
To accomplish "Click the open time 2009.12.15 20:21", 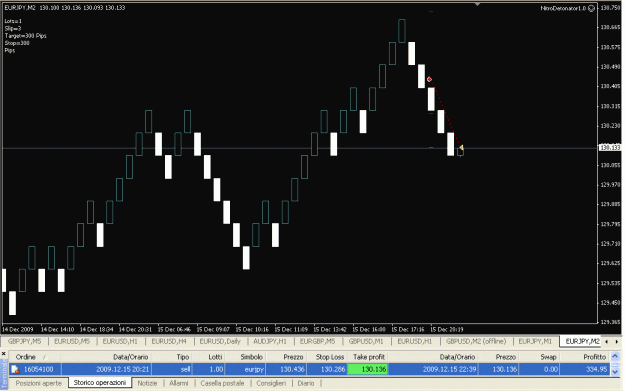I will 123,369.
